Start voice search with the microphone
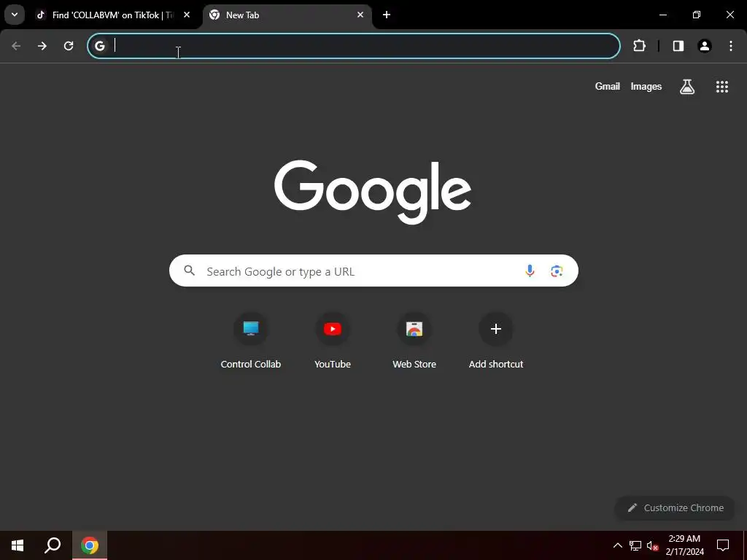This screenshot has height=560, width=747. point(530,271)
